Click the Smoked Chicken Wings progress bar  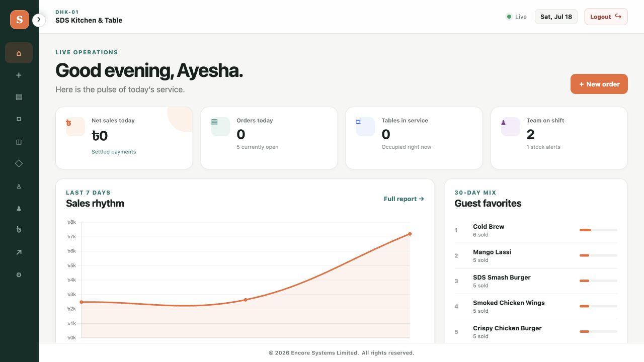pyautogui.click(x=598, y=306)
